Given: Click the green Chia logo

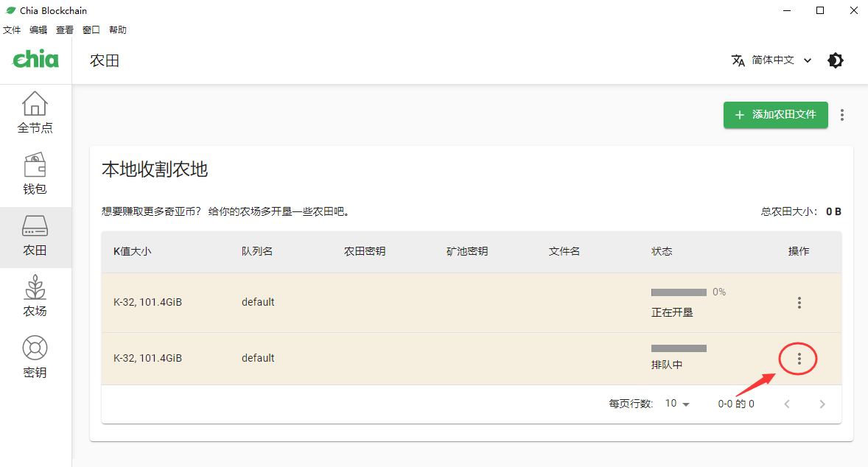Looking at the screenshot, I should tap(35, 60).
